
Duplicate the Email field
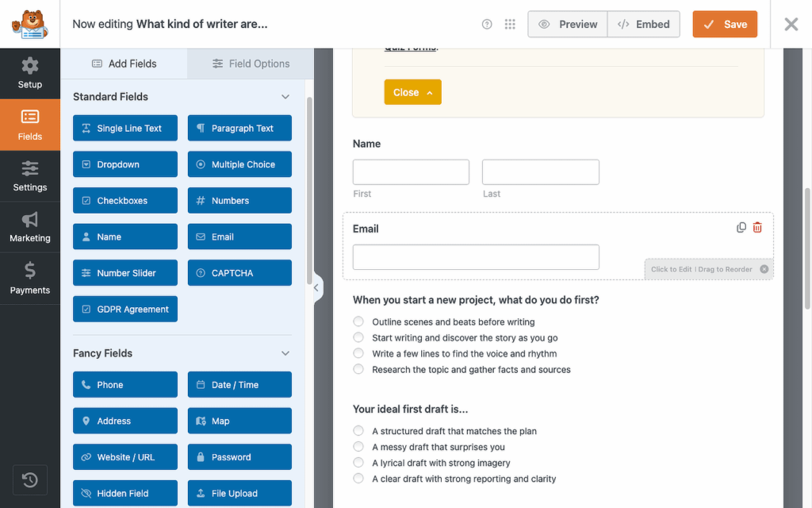tap(741, 228)
